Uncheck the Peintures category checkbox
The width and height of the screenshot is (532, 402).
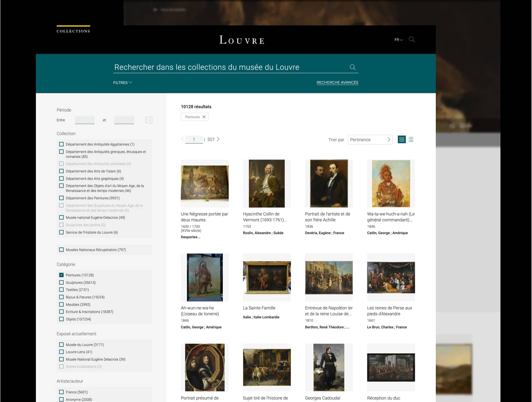(x=61, y=275)
